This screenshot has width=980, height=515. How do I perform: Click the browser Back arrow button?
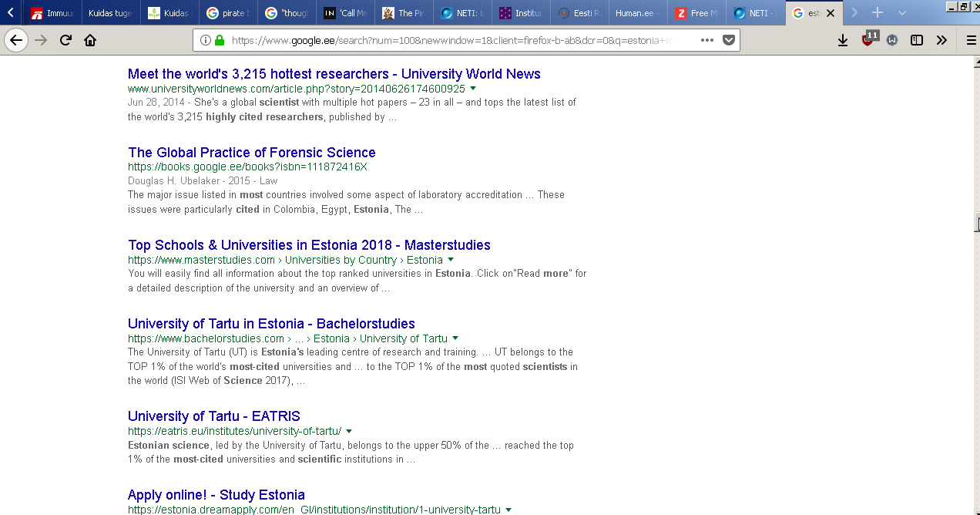(x=16, y=40)
